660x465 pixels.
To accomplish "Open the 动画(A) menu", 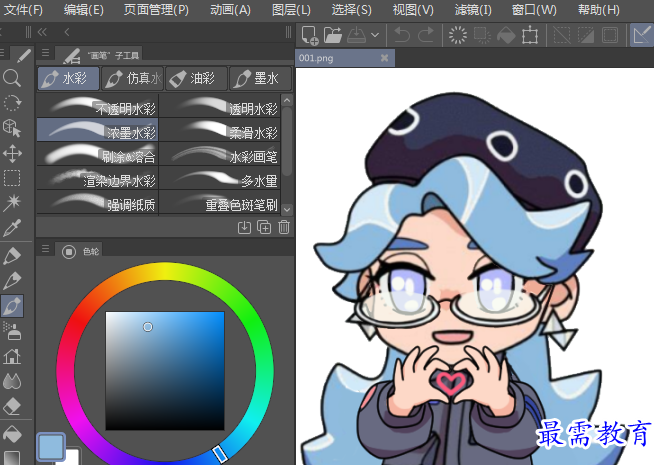I will pos(230,10).
